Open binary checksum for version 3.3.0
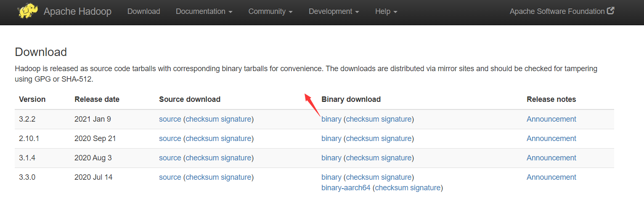The image size is (644, 213). click(363, 177)
